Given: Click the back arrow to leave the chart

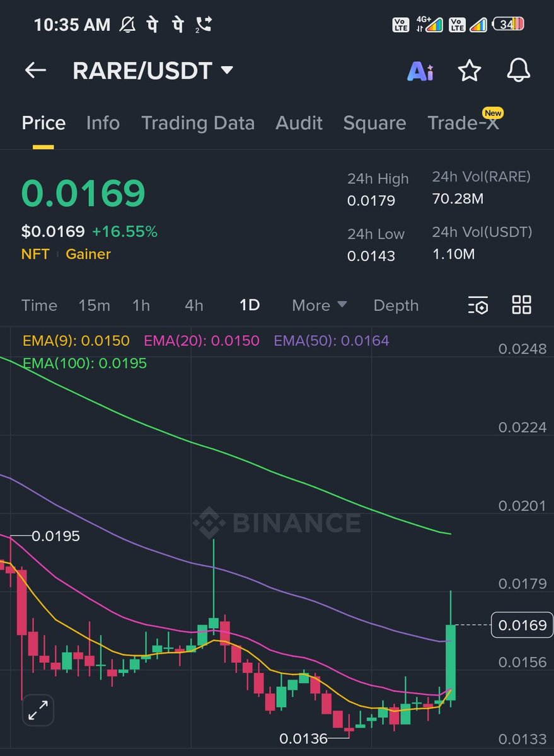Looking at the screenshot, I should [35, 71].
